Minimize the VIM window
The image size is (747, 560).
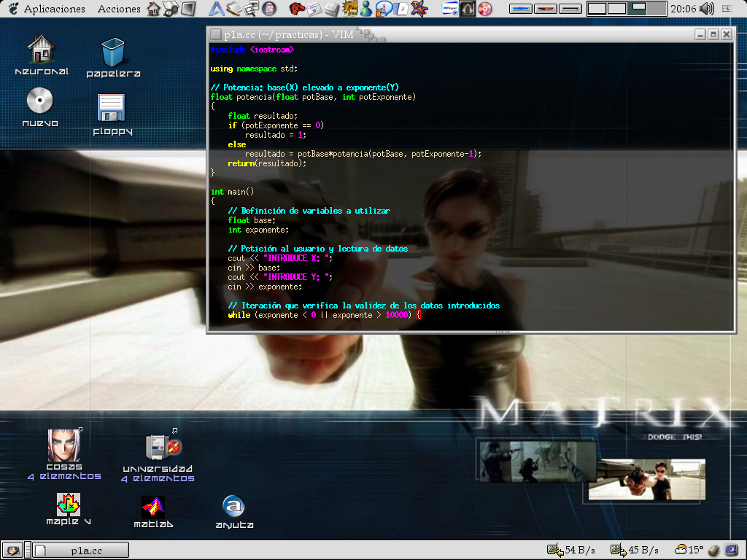700,34
